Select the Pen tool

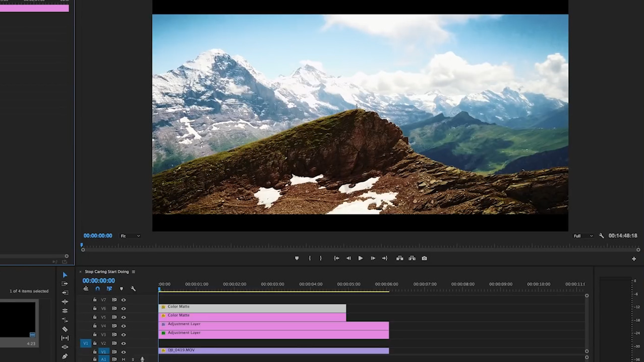pyautogui.click(x=65, y=356)
